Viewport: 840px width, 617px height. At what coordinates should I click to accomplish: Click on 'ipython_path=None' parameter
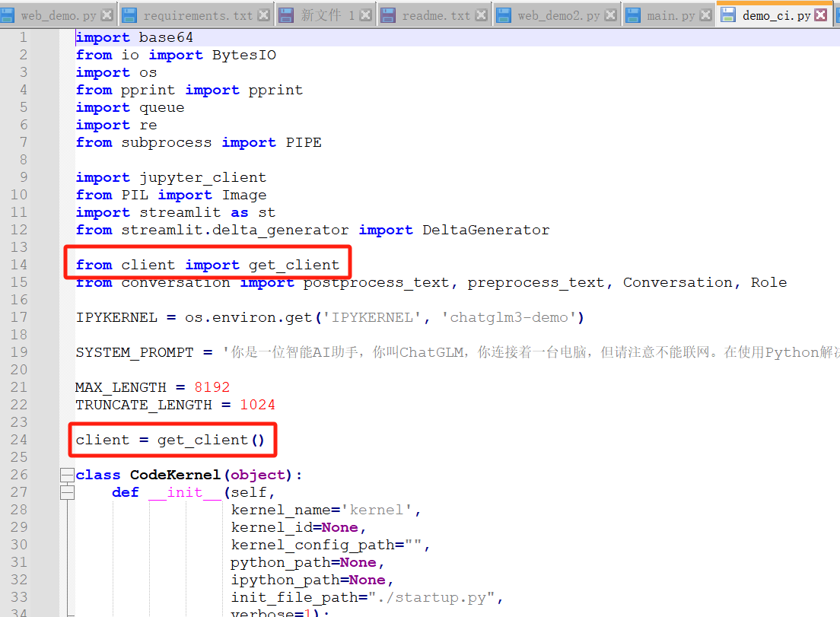coord(308,580)
